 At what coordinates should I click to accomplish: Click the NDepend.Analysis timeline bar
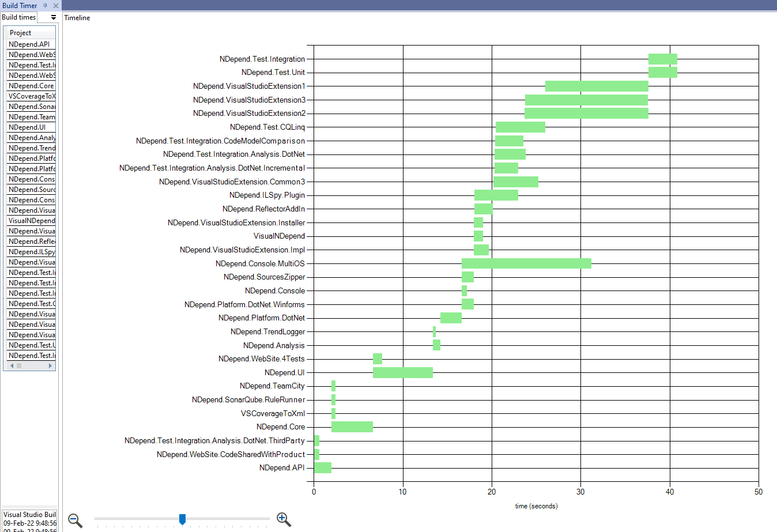pyautogui.click(x=436, y=345)
